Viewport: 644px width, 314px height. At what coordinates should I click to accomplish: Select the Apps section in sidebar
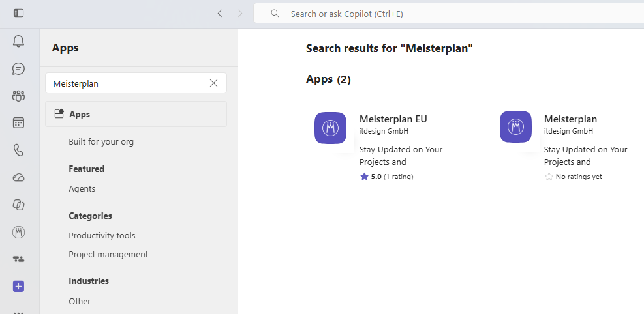pyautogui.click(x=136, y=114)
